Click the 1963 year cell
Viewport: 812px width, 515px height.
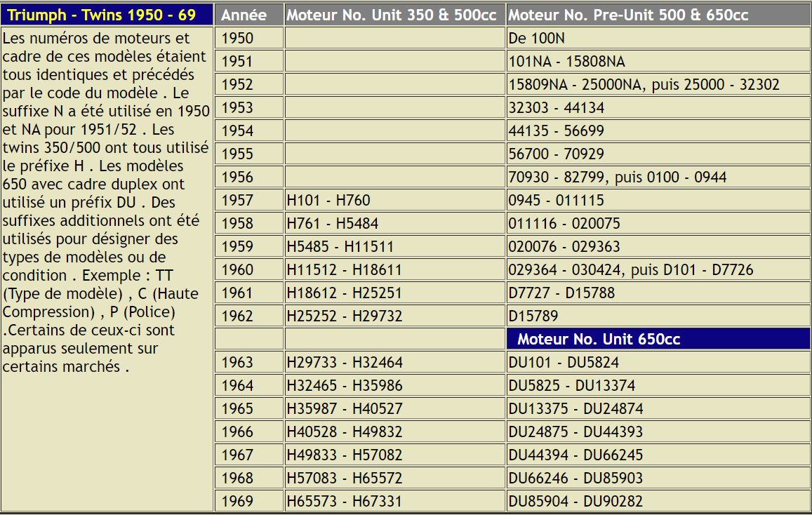pyautogui.click(x=237, y=363)
